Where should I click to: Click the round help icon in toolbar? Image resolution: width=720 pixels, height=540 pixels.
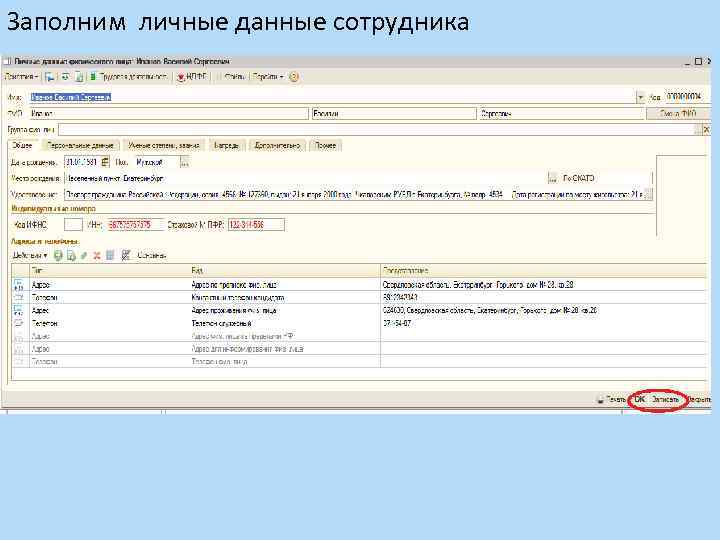(294, 77)
